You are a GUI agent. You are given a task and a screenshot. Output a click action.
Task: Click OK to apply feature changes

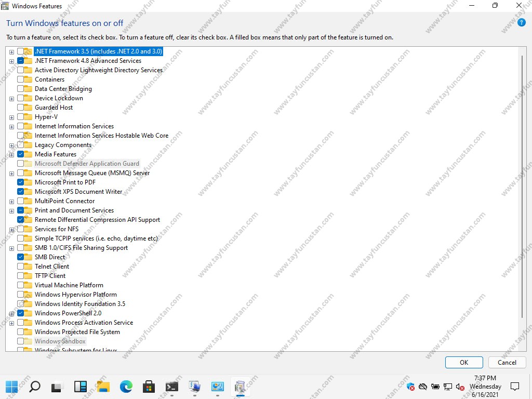tap(464, 362)
